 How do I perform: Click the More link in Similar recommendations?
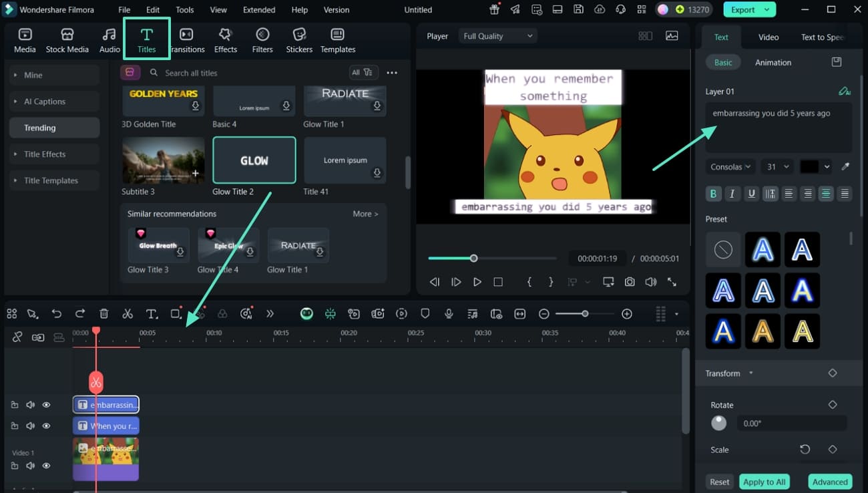pos(365,214)
